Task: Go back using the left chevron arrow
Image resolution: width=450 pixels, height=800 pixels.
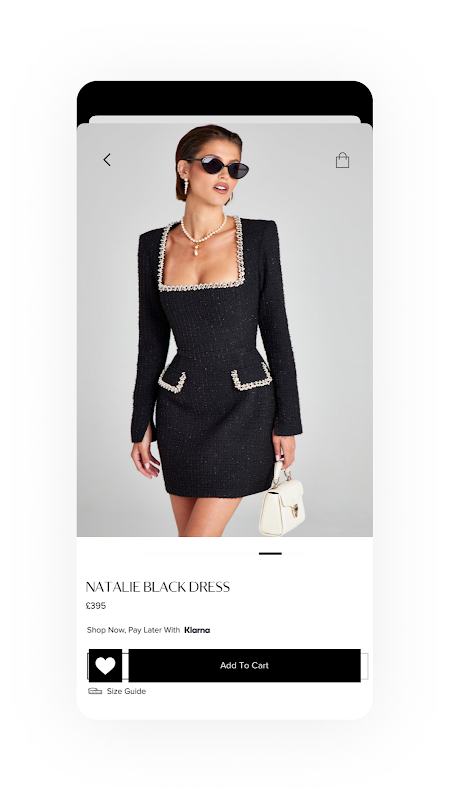Action: tap(107, 160)
